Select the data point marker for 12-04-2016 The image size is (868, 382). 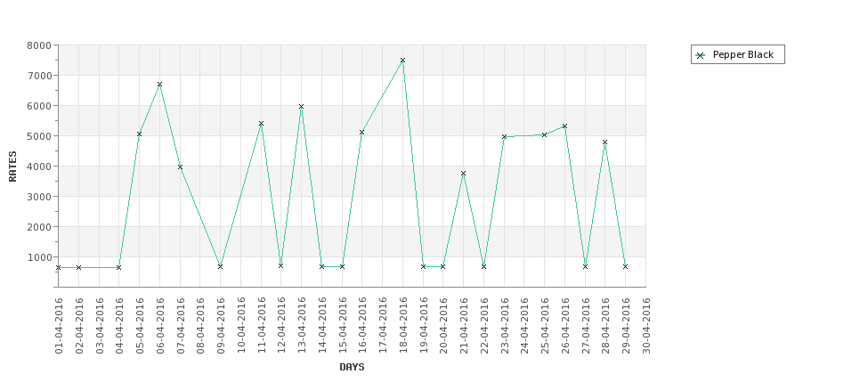280,265
